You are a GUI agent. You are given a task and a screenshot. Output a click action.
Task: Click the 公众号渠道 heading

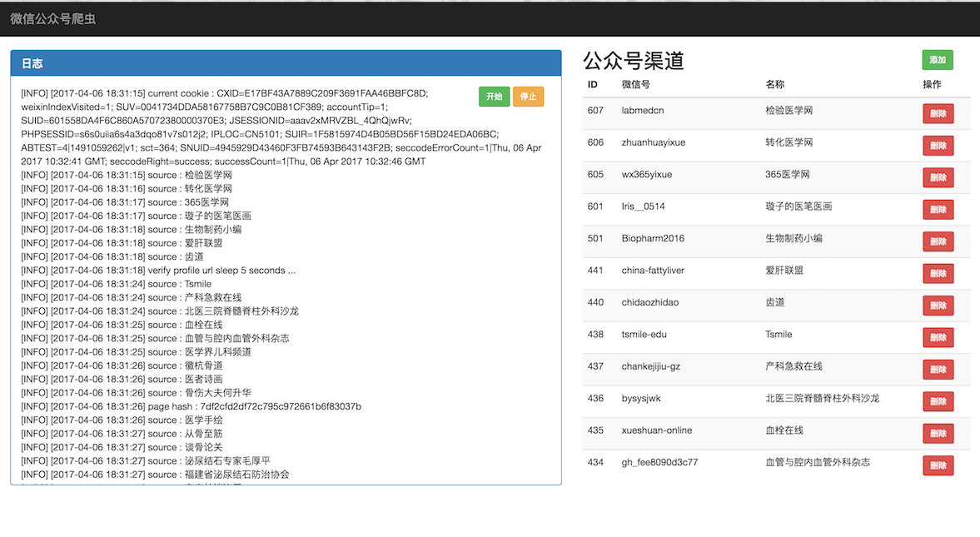pyautogui.click(x=634, y=61)
